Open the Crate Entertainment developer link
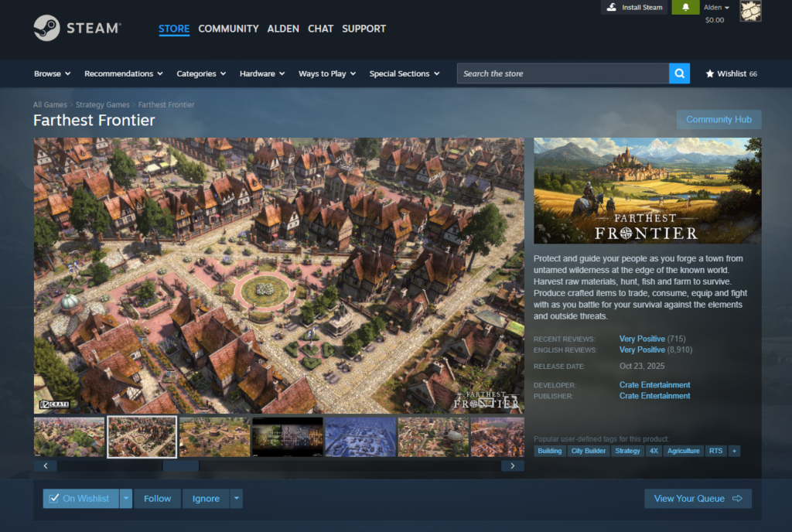The height and width of the screenshot is (532, 792). pos(654,385)
